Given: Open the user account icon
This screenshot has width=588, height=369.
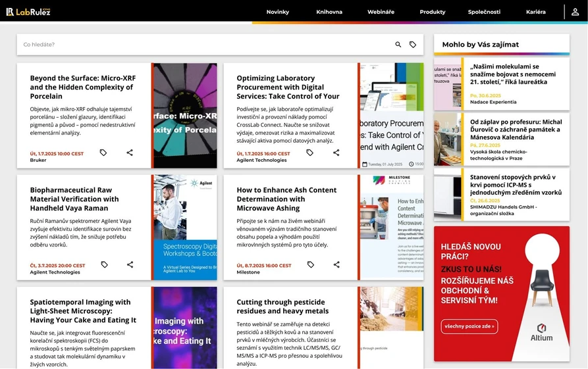Looking at the screenshot, I should tap(575, 12).
